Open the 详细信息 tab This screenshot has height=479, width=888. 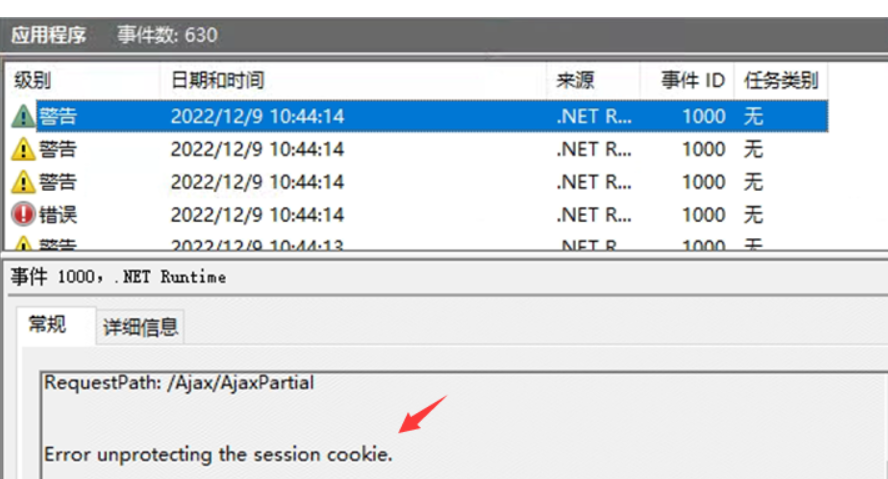coord(141,327)
